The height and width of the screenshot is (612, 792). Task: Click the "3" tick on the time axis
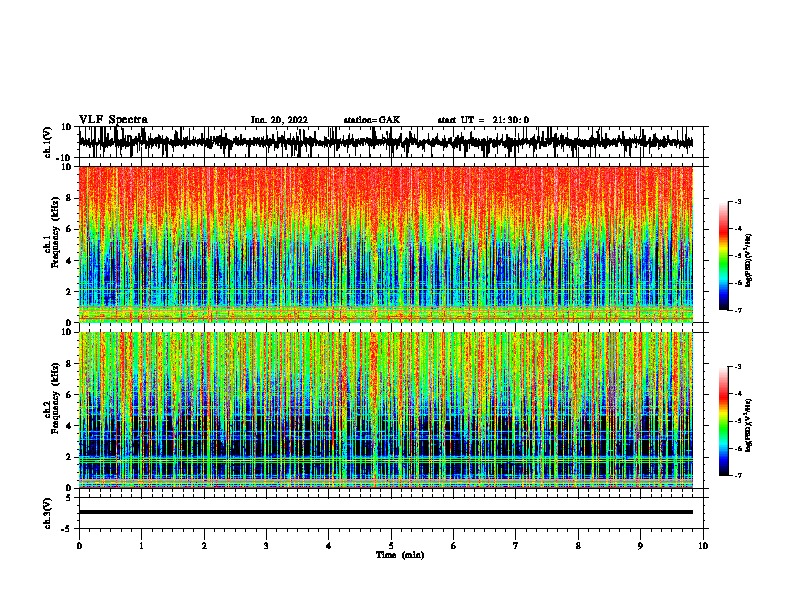point(266,546)
